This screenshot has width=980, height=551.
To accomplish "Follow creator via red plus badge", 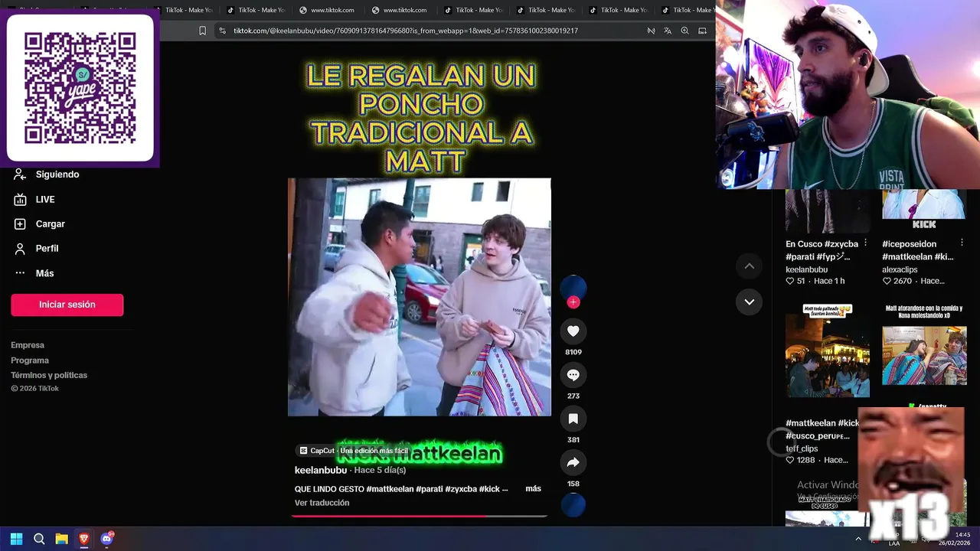I will coord(573,302).
